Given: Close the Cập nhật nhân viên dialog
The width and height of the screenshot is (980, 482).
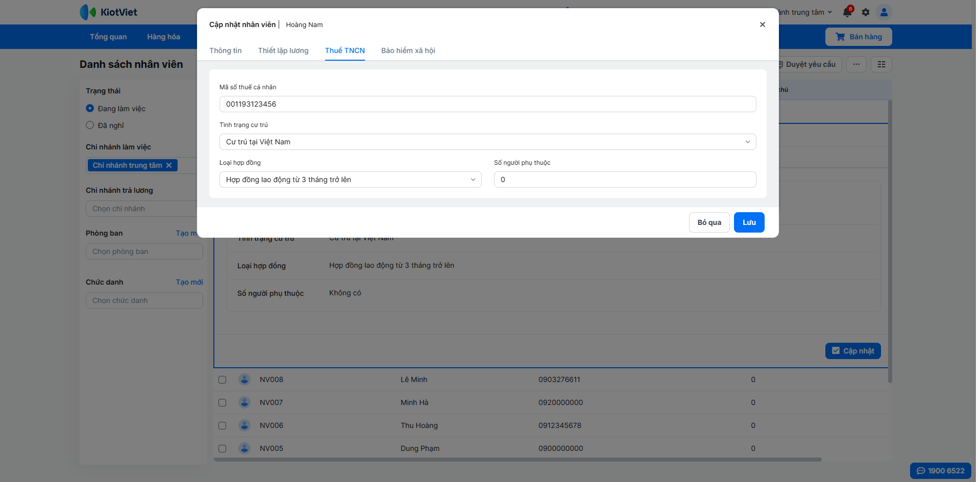Looking at the screenshot, I should coord(763,24).
